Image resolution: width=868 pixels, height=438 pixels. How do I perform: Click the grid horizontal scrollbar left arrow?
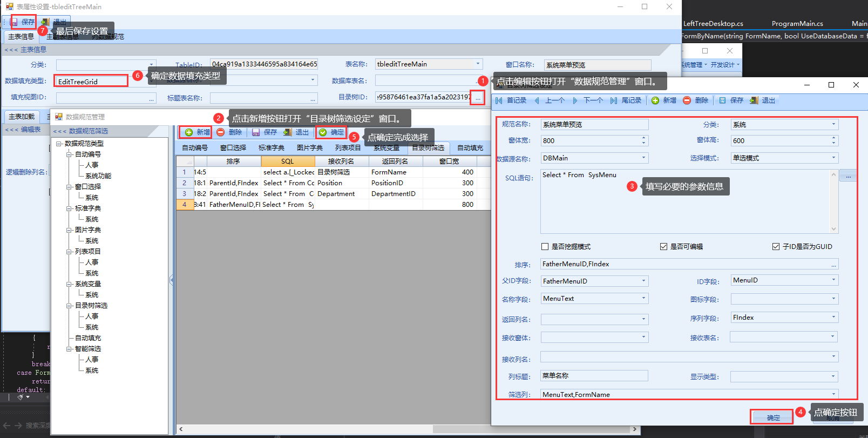181,429
